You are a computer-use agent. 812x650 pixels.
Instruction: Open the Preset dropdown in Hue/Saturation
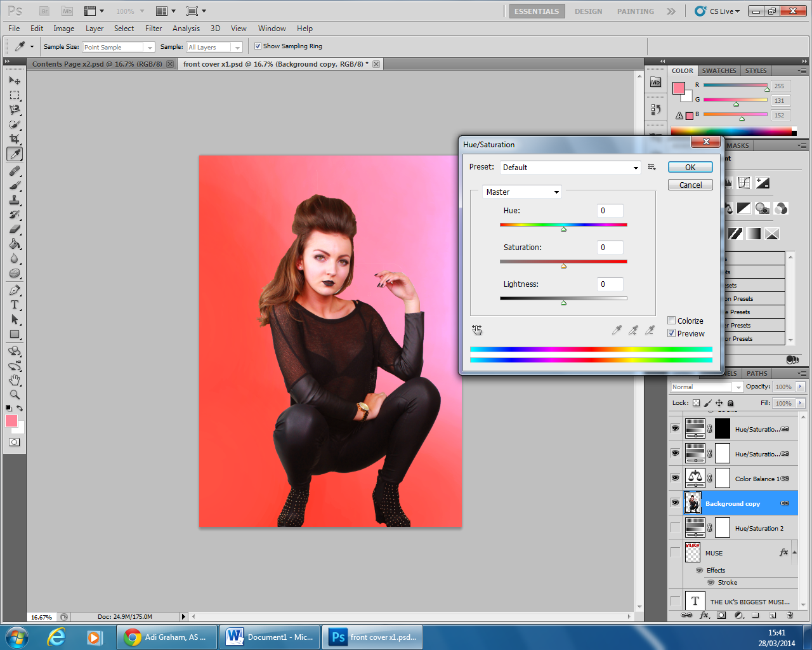[636, 168]
